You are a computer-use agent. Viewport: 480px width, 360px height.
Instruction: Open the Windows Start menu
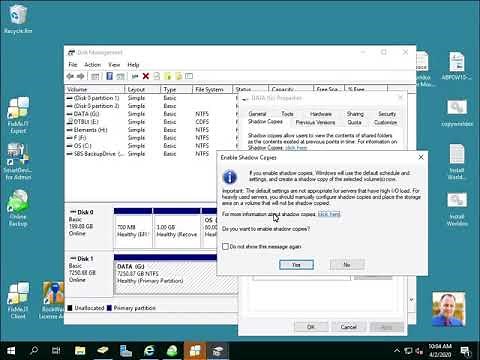11,351
